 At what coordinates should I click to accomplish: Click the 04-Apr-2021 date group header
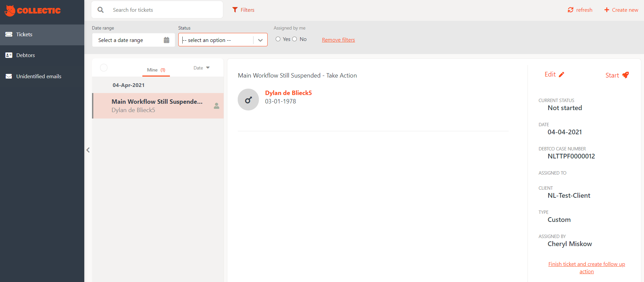[129, 85]
